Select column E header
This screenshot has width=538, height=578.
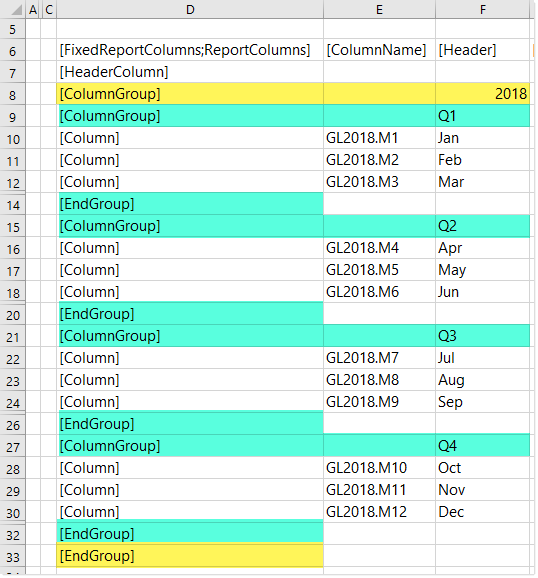[379, 10]
